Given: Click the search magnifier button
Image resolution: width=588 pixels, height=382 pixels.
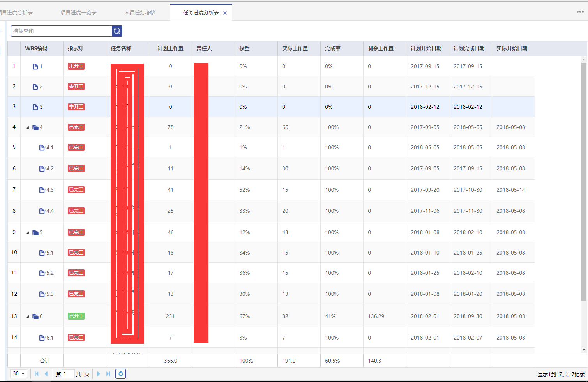Looking at the screenshot, I should (x=117, y=31).
